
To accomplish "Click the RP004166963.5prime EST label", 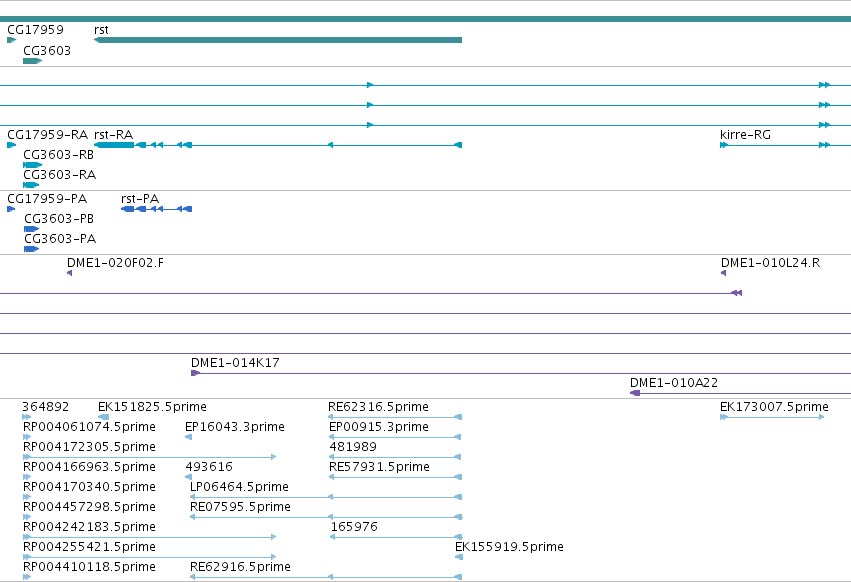I will [89, 467].
